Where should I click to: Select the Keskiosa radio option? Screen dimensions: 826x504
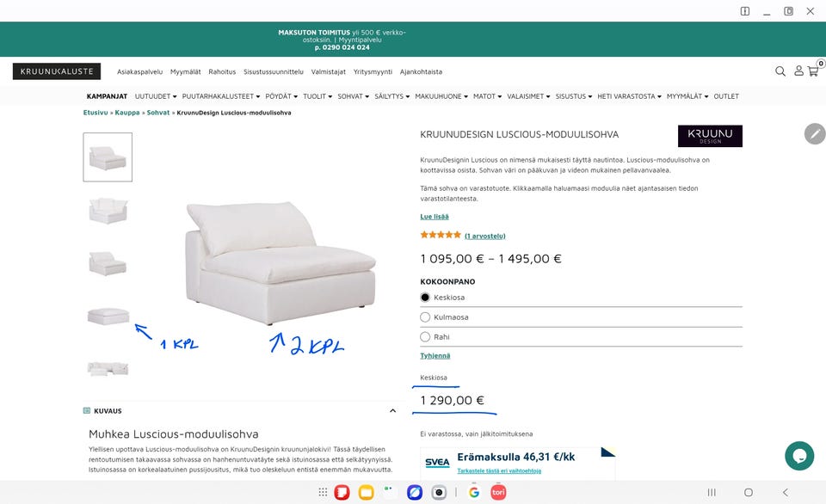[x=425, y=298]
